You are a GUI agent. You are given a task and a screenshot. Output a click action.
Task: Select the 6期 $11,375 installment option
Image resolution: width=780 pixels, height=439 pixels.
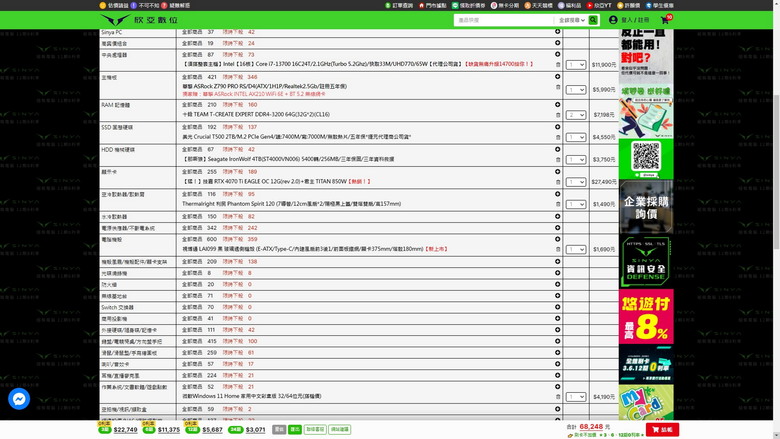[x=161, y=429]
